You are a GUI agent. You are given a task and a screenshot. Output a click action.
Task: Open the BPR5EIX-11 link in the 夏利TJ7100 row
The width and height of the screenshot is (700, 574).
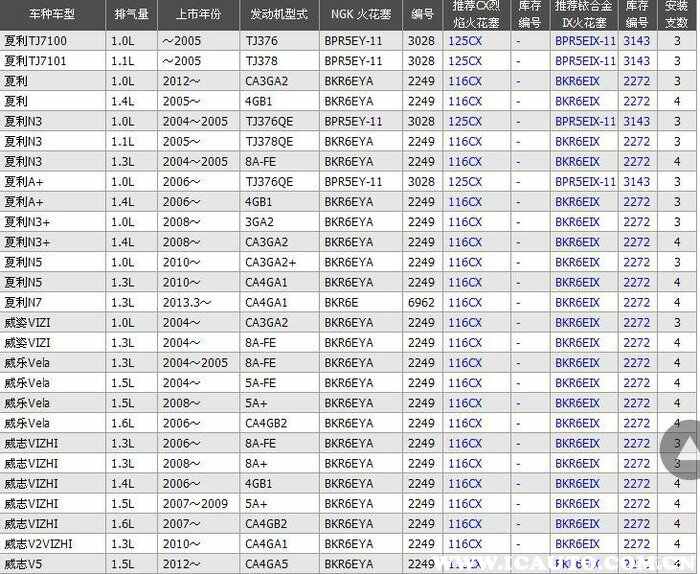[x=585, y=41]
